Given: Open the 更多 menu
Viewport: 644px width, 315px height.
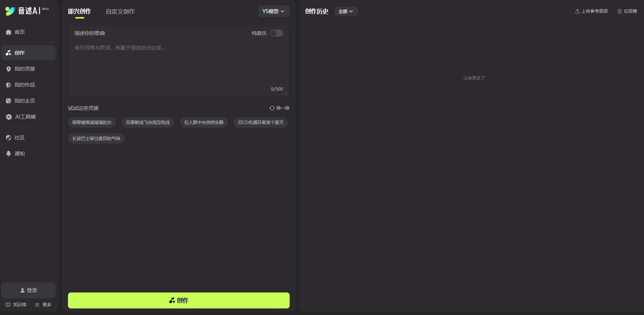Looking at the screenshot, I should click(x=43, y=305).
